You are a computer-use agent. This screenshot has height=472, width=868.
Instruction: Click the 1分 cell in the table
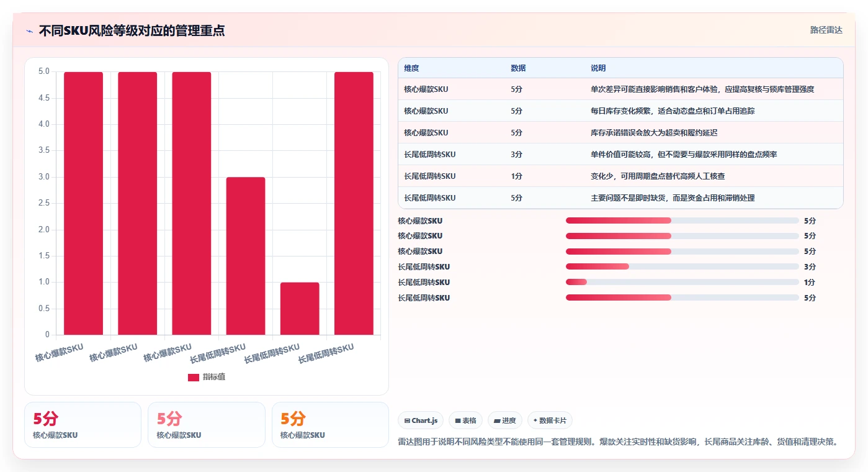pos(516,176)
